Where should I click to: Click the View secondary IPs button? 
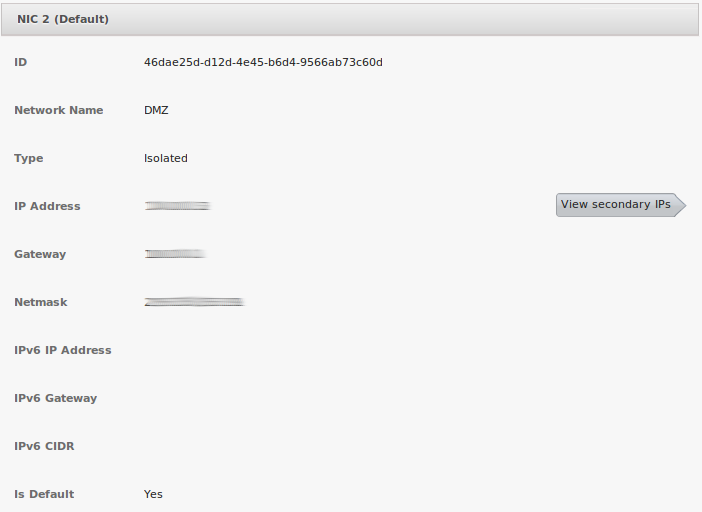pos(616,205)
